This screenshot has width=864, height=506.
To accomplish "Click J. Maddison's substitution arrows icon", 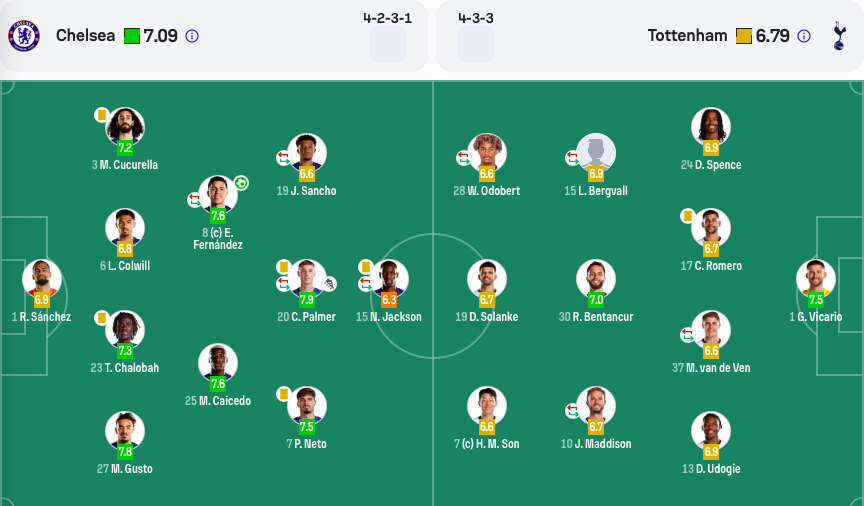I will tap(572, 411).
